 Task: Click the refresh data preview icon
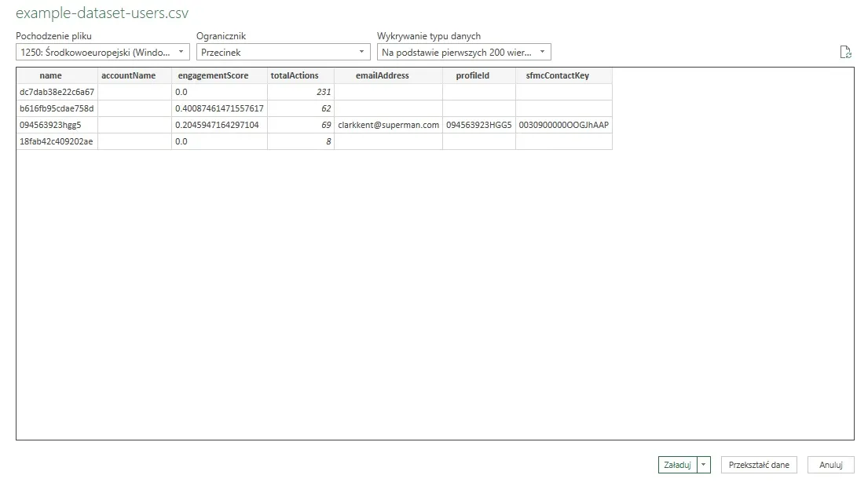[x=846, y=51]
